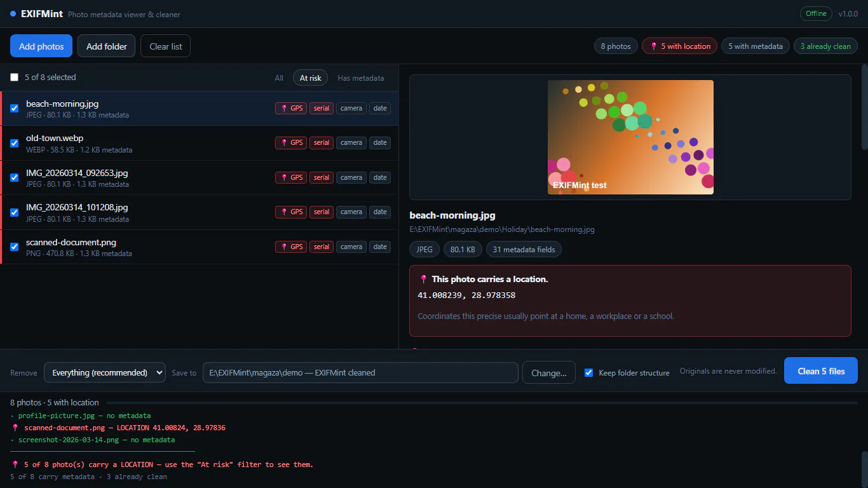The width and height of the screenshot is (868, 488).
Task: Select the At risk filter tab
Action: pos(311,78)
